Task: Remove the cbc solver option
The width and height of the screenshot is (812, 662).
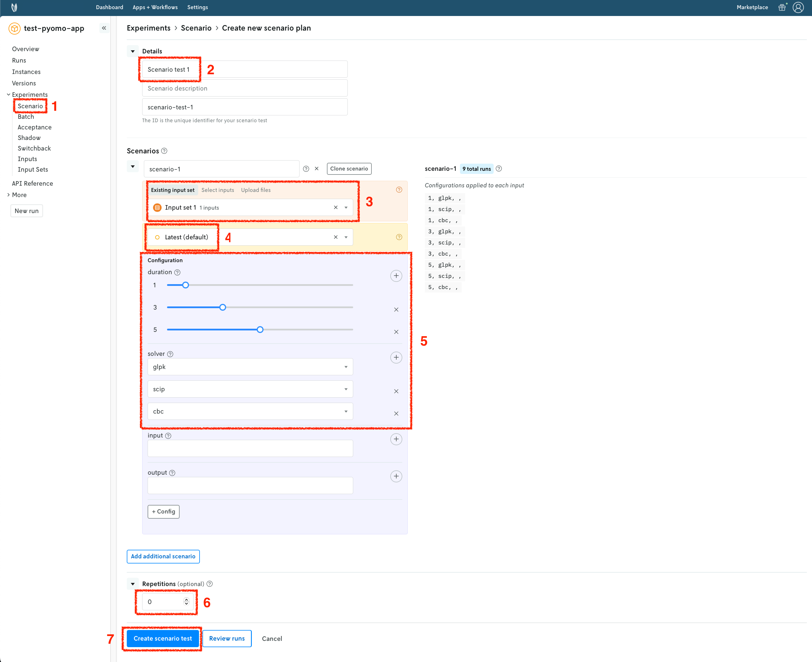Action: coord(396,413)
